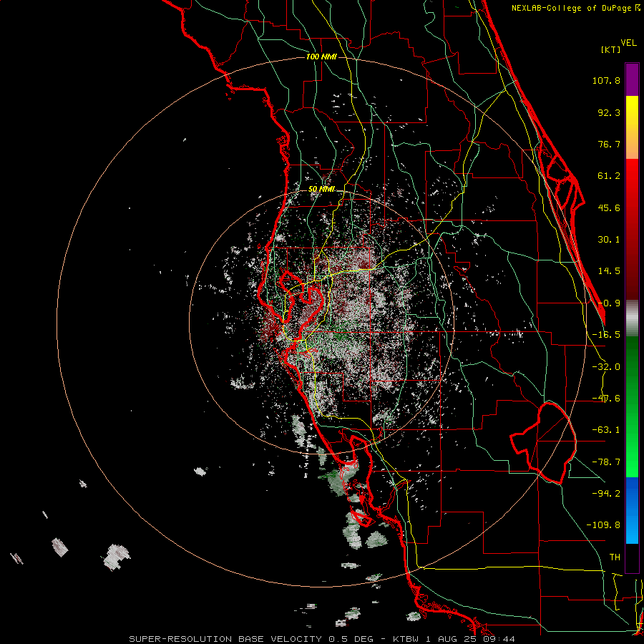644x644 pixels.
Task: Select the -32.0 legend value
Action: tap(606, 367)
